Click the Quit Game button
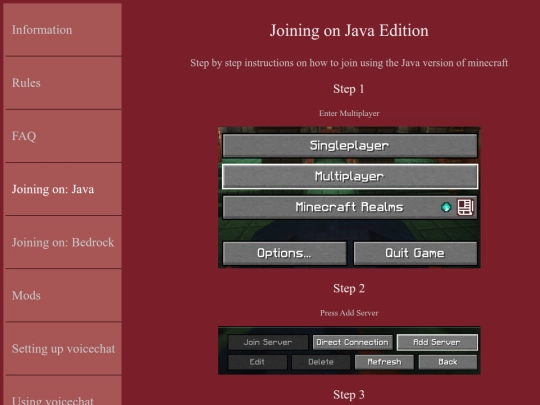This screenshot has width=540, height=405. coord(415,253)
